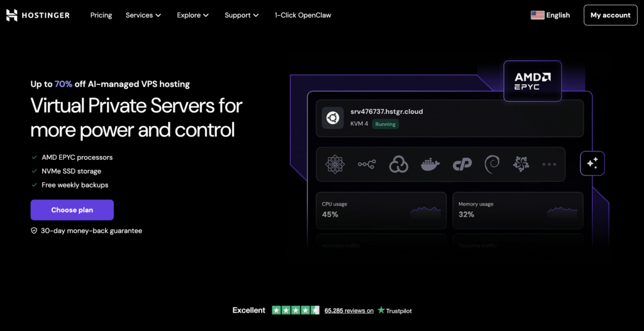The height and width of the screenshot is (331, 644).
Task: Click the NVMe SSD storage text
Action: pyautogui.click(x=72, y=171)
